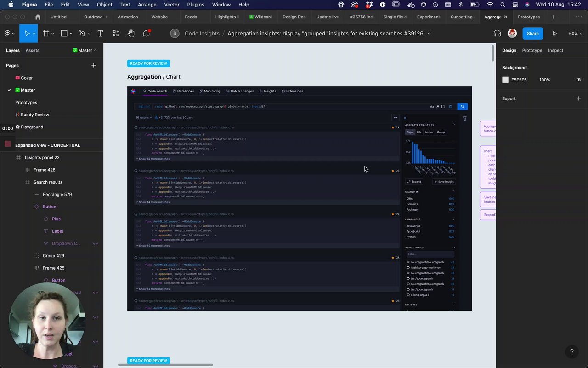The image size is (588, 368).
Task: Open the file title dropdown chevron
Action: coord(429,34)
